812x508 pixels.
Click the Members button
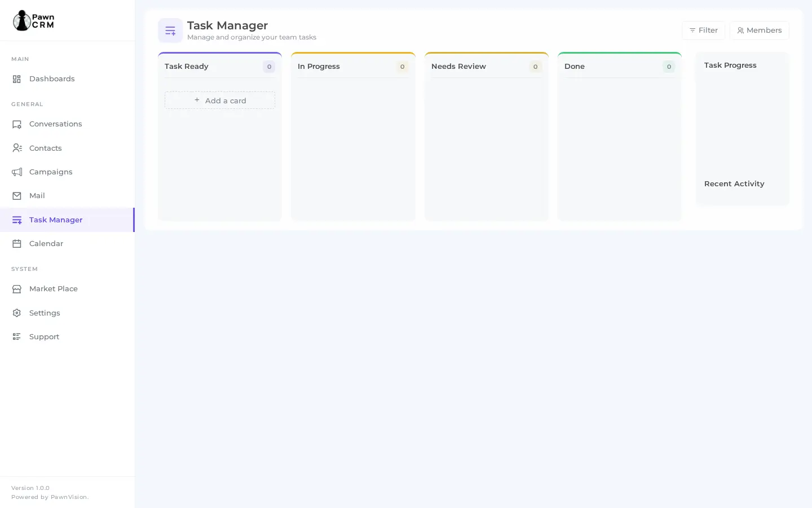click(760, 30)
